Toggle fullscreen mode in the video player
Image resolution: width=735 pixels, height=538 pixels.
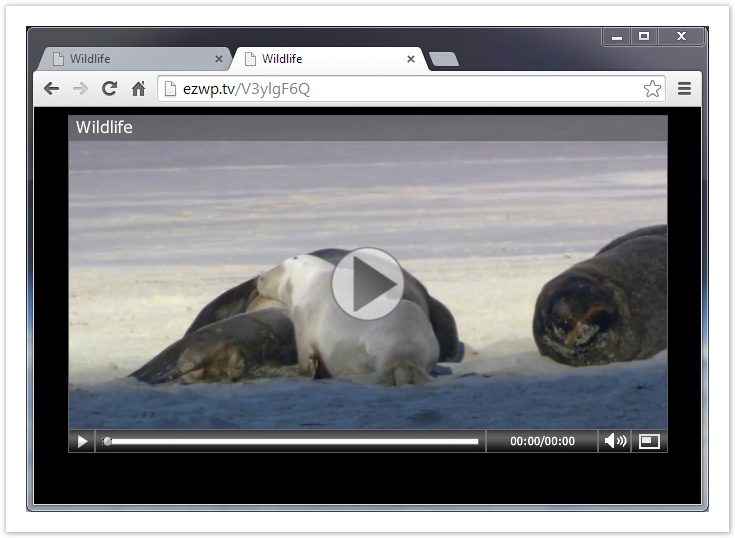point(649,441)
